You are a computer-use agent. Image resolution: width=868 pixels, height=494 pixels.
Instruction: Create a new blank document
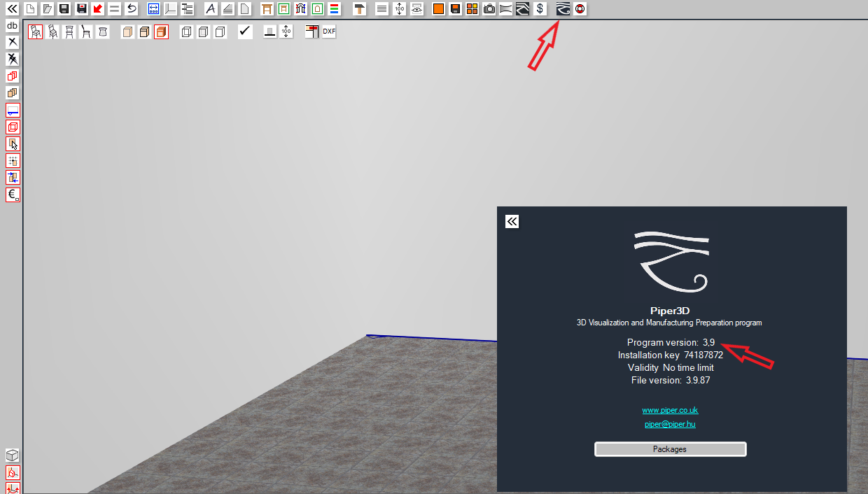(x=30, y=9)
